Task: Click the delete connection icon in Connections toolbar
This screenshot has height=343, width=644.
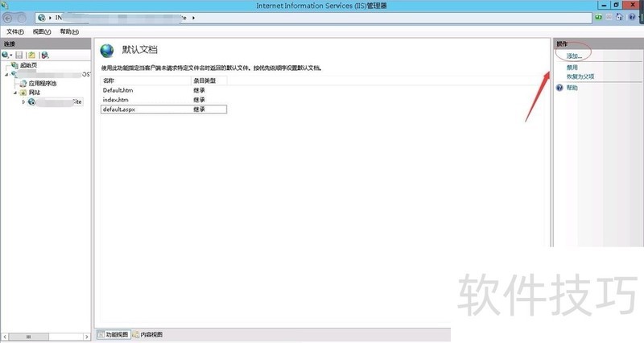Action: (45, 55)
